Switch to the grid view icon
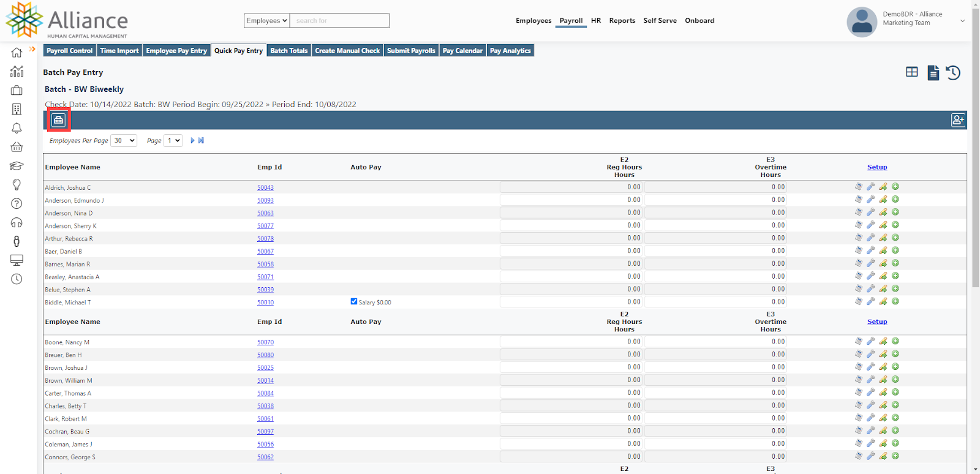 coord(912,72)
